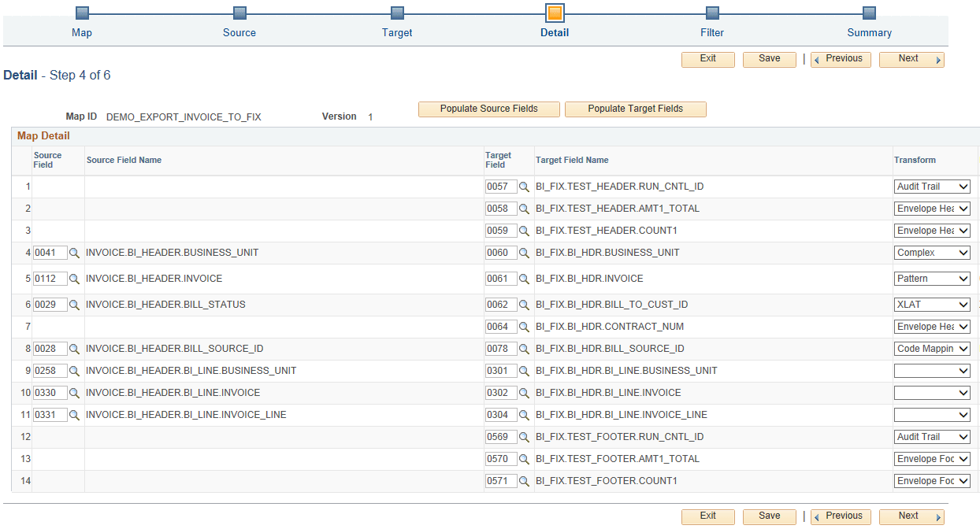Click the top Exit button
The width and height of the screenshot is (980, 529).
pos(708,59)
